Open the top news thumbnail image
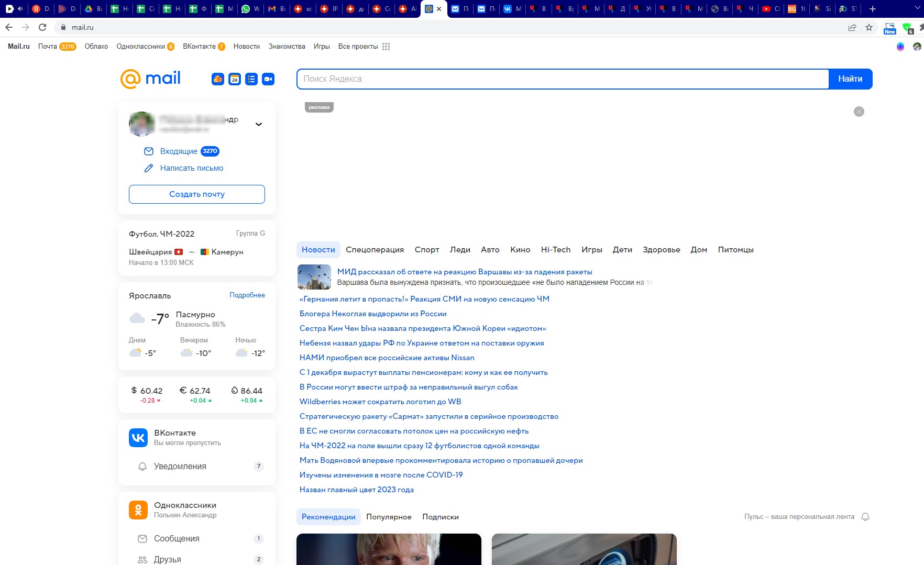Image resolution: width=924 pixels, height=565 pixels. pos(314,277)
